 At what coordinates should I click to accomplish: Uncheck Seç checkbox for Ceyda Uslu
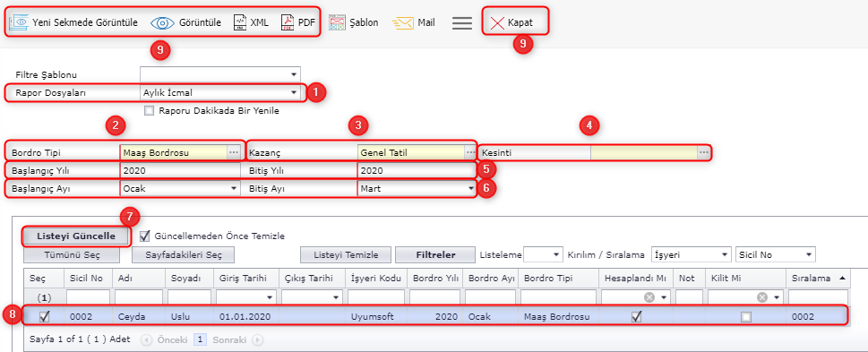pyautogui.click(x=44, y=316)
